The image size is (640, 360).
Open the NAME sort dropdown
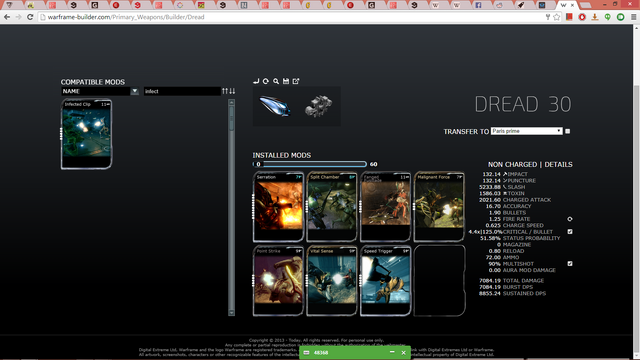click(x=100, y=91)
